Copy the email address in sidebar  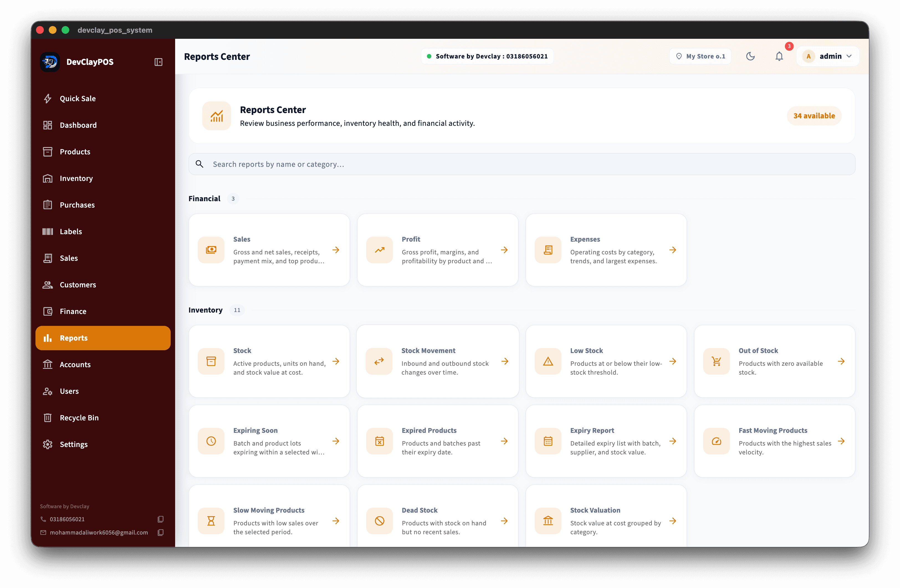coord(160,532)
